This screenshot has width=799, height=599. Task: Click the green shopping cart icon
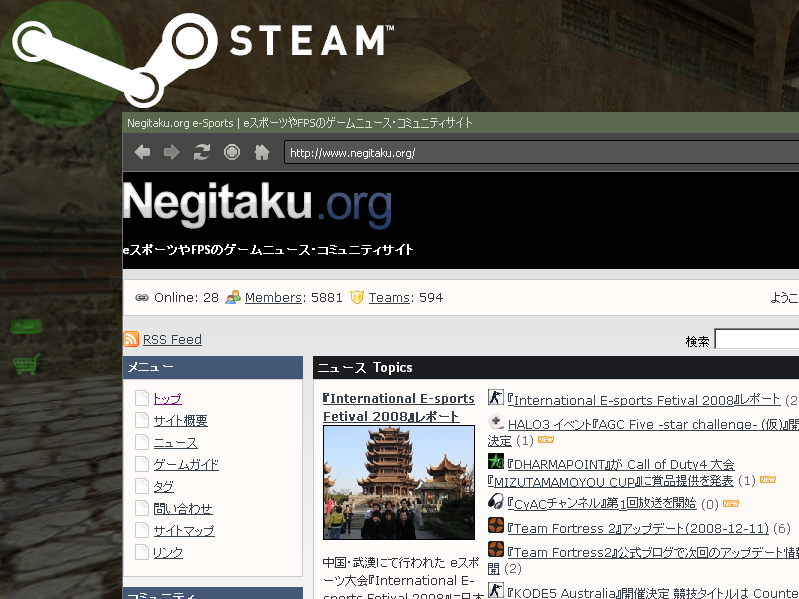(x=26, y=364)
